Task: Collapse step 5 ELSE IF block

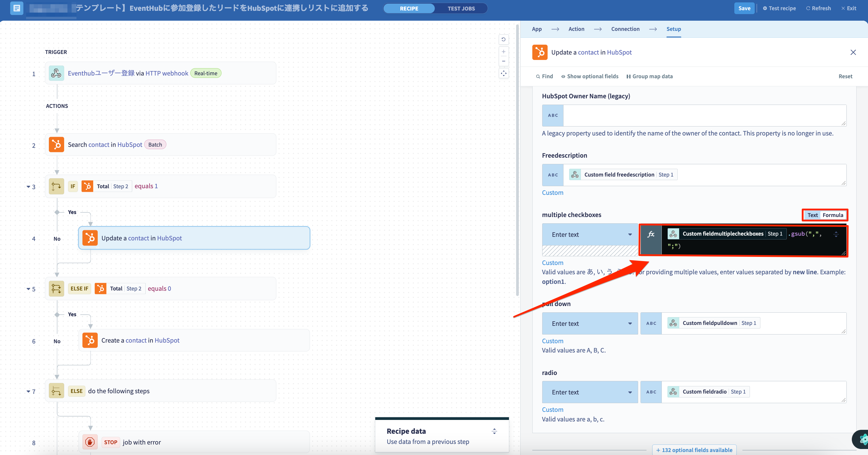Action: tap(28, 289)
